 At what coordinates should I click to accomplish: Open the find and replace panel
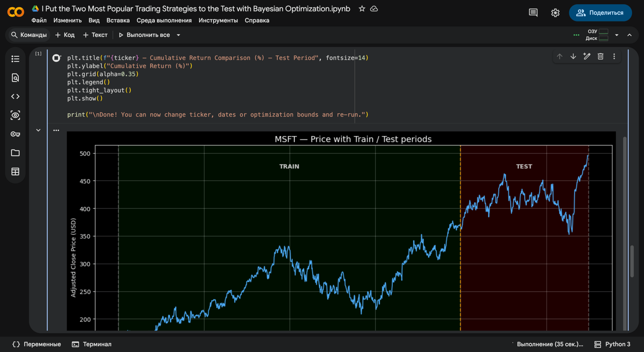(15, 78)
